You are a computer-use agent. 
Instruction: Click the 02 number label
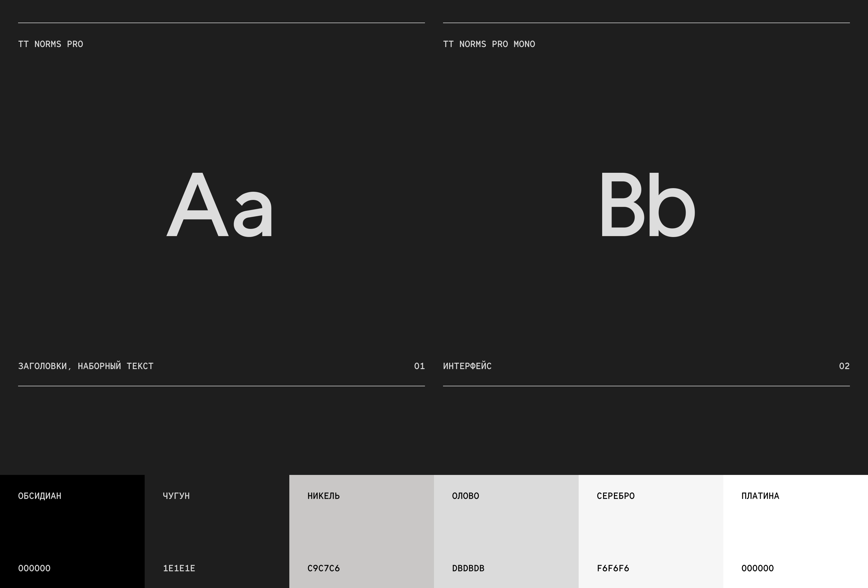844,366
